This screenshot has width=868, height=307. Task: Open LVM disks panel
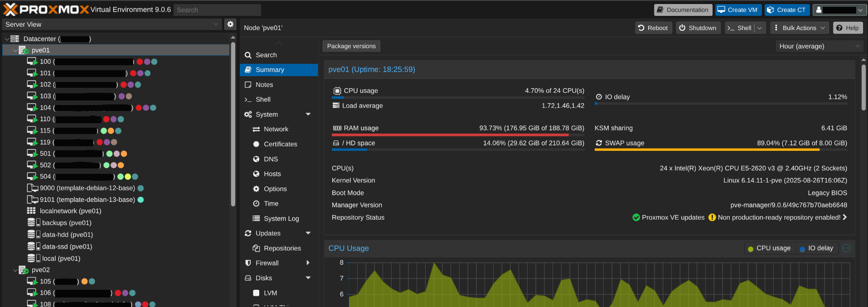click(x=279, y=293)
